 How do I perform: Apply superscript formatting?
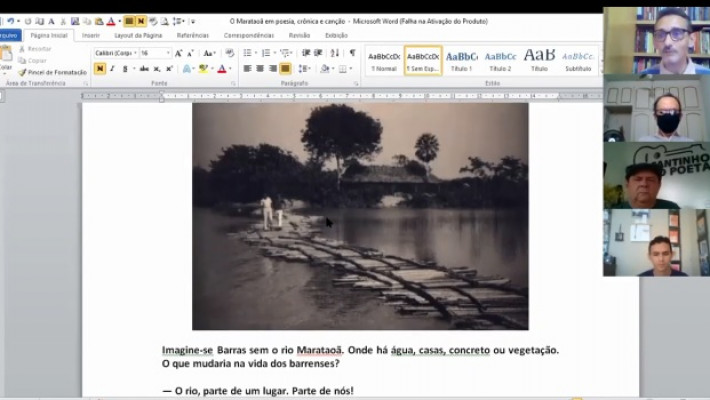click(169, 69)
